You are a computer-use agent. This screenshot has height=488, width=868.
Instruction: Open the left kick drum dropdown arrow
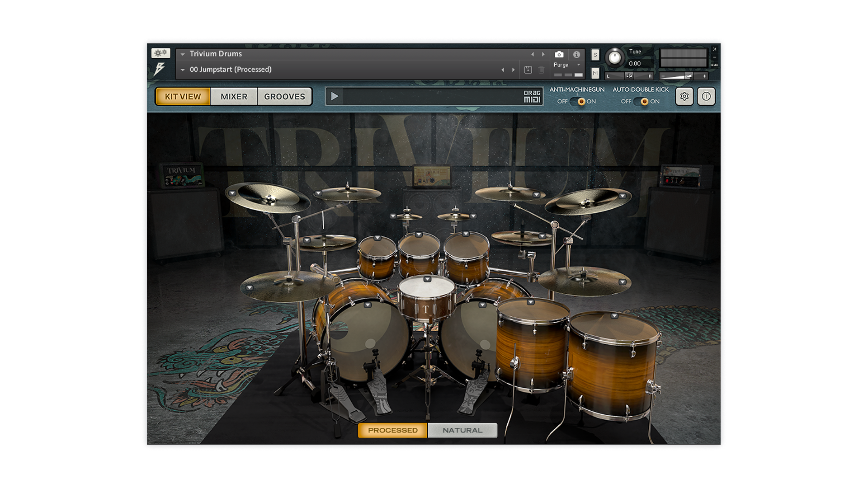point(368,305)
